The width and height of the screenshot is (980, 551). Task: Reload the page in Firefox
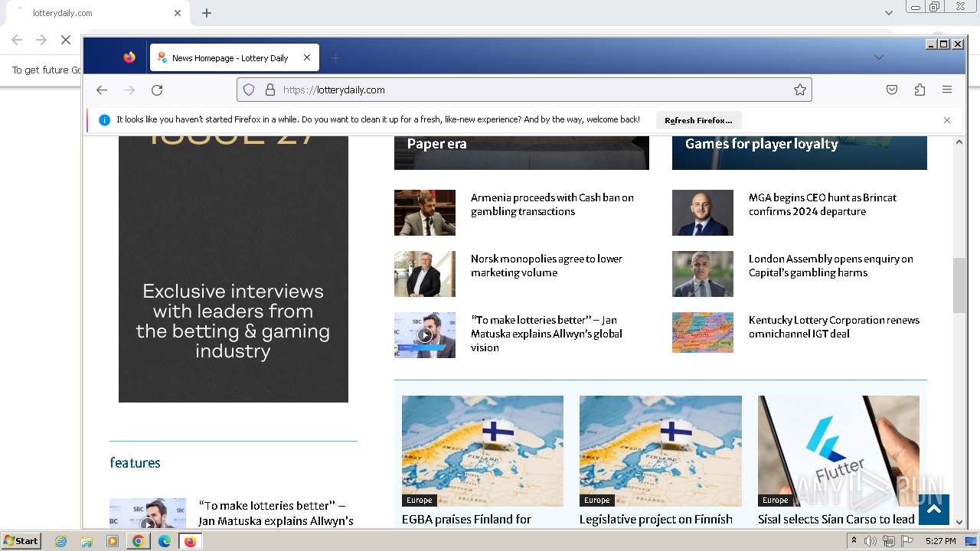click(x=157, y=90)
